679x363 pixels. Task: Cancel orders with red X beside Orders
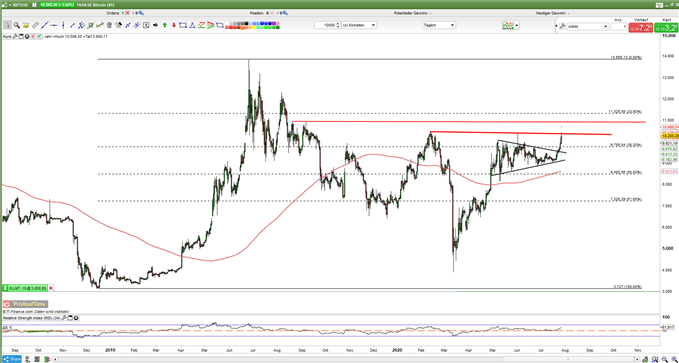pyautogui.click(x=127, y=13)
